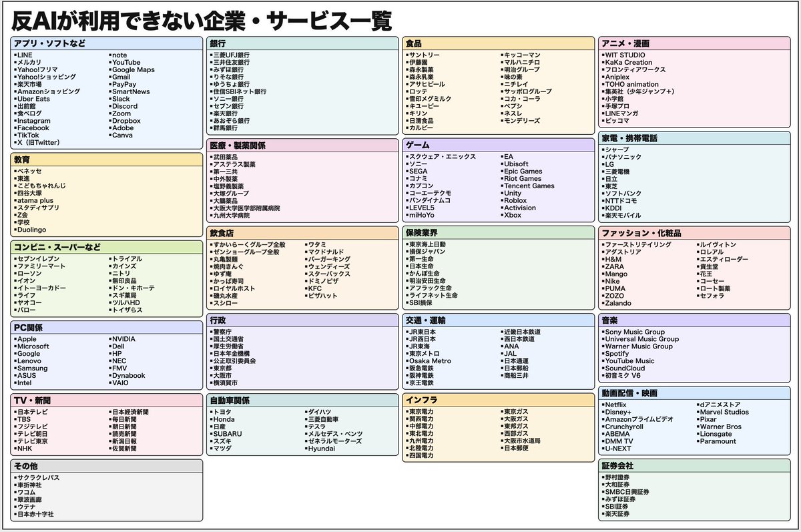This screenshot has height=532, width=801.
Task: Click the "日本経済新聞" entry
Action: (x=130, y=412)
